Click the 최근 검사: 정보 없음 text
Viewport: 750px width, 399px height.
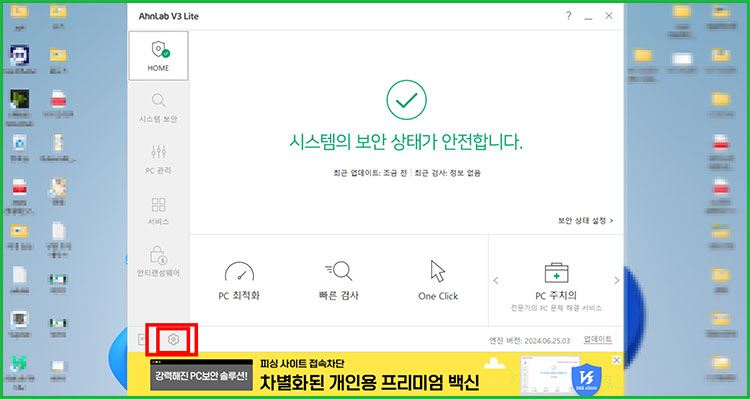(448, 173)
